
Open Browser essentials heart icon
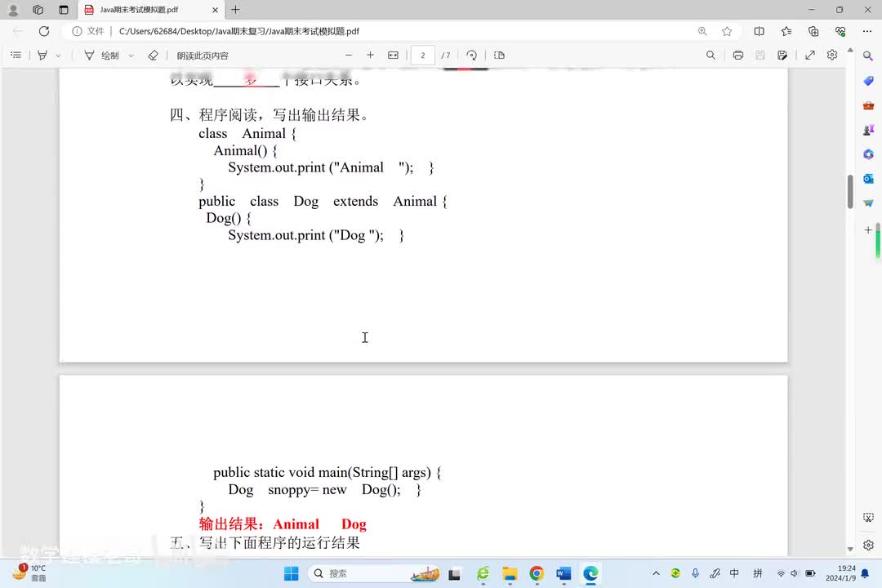[x=840, y=31]
